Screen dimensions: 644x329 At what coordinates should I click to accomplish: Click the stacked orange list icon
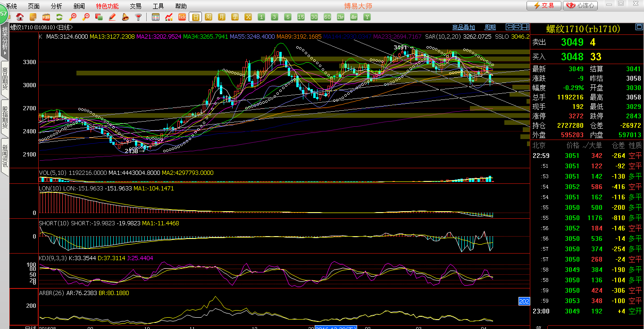(x=33, y=17)
